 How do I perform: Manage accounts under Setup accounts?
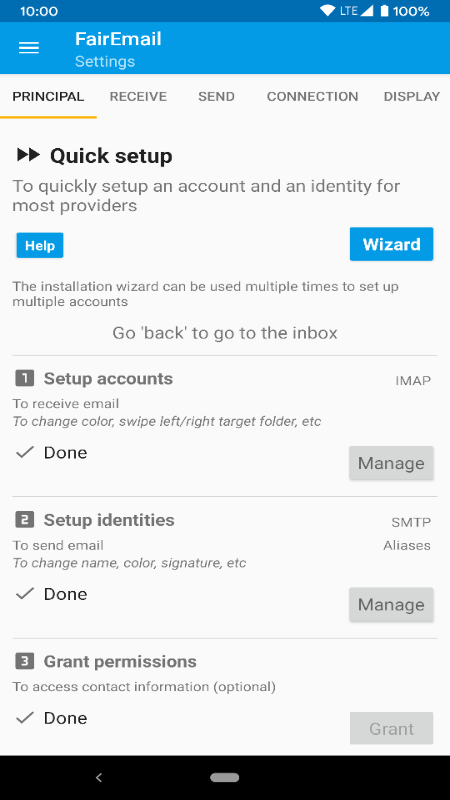point(391,463)
